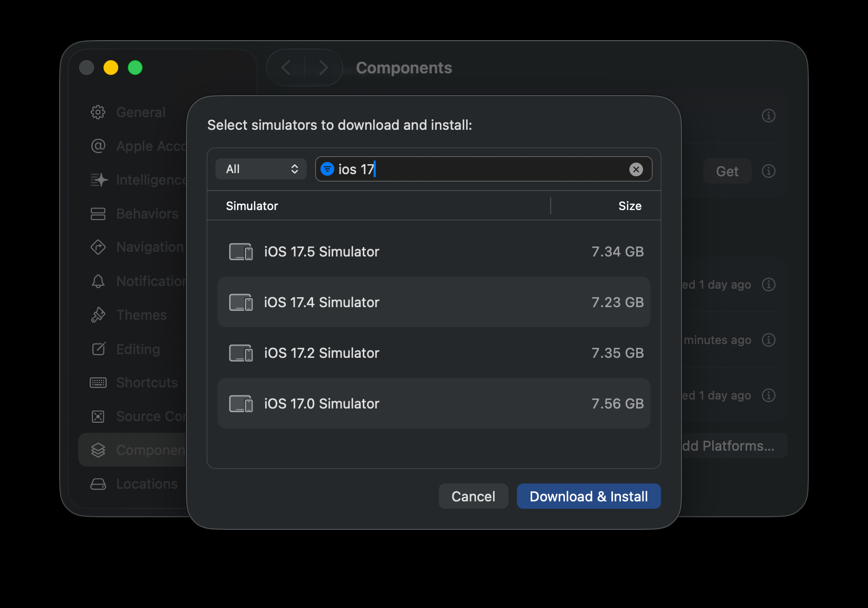Open the Themes settings paintbrush icon
Image resolution: width=868 pixels, height=608 pixels.
tap(98, 315)
